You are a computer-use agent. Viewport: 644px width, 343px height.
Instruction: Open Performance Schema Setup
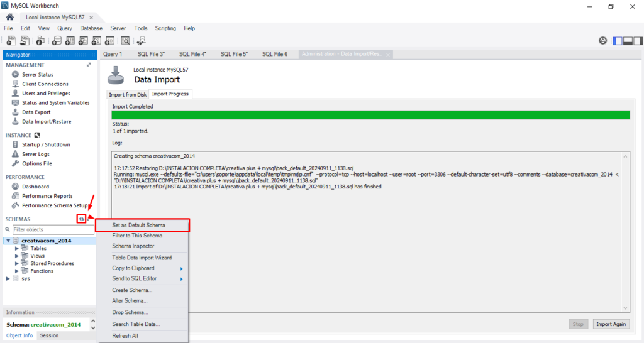pyautogui.click(x=55, y=205)
